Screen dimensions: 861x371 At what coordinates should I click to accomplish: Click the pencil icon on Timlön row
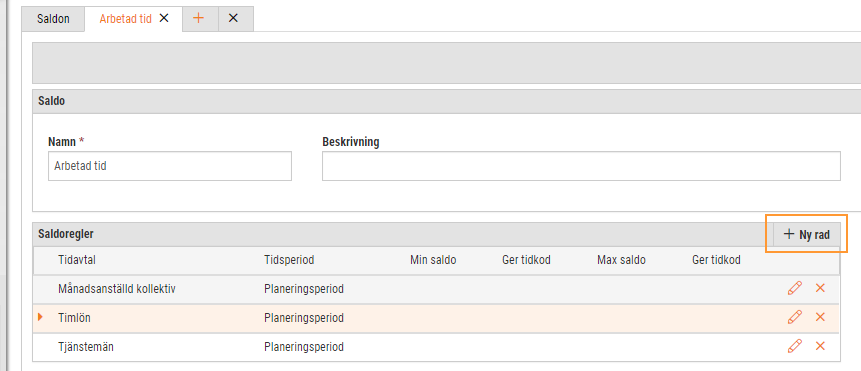click(x=795, y=317)
